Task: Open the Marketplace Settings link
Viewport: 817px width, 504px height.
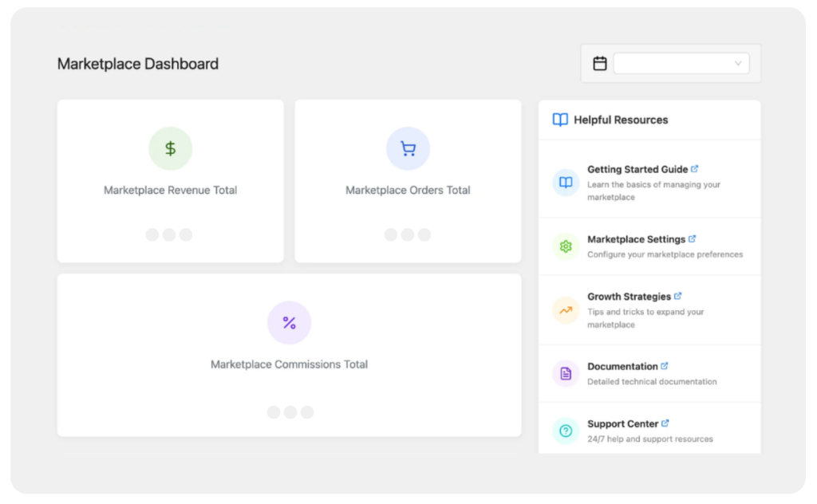Action: 636,239
